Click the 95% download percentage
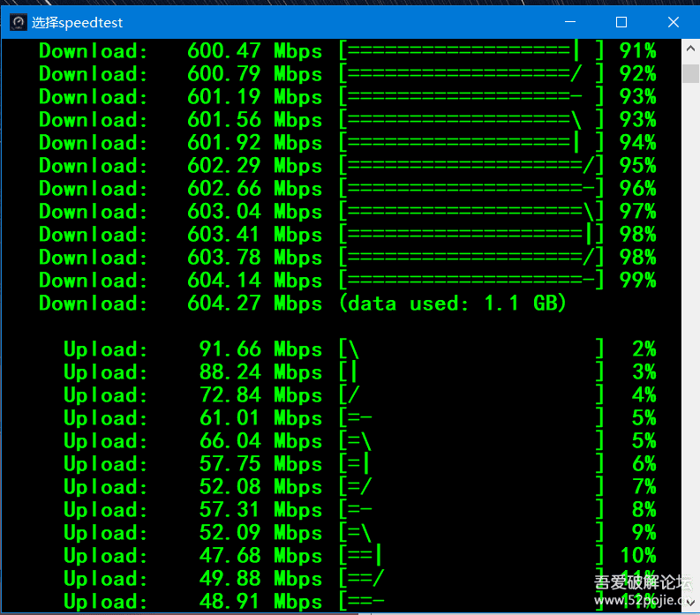Image resolution: width=700 pixels, height=615 pixels. tap(637, 166)
